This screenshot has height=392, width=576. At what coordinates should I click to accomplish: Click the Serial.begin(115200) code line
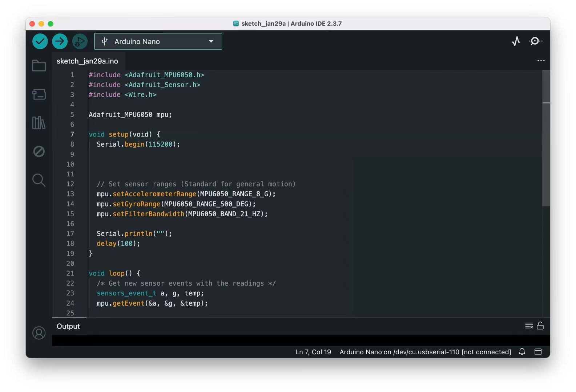click(138, 144)
